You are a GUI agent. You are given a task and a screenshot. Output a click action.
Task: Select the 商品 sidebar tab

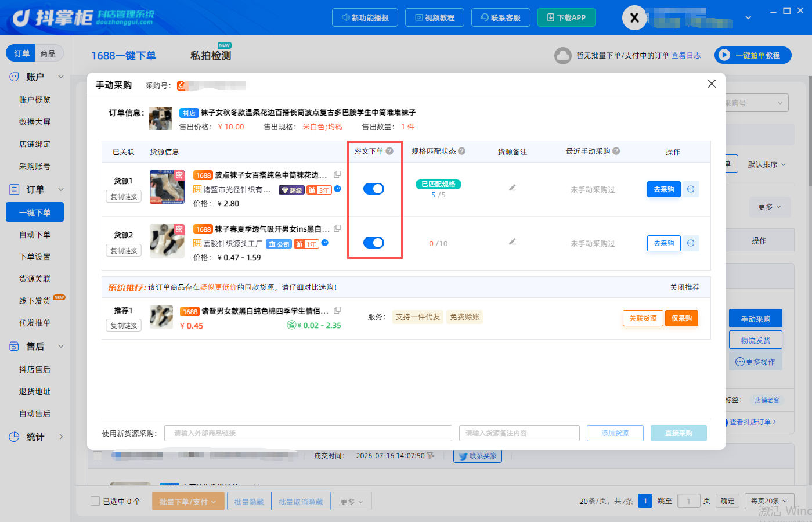point(48,53)
